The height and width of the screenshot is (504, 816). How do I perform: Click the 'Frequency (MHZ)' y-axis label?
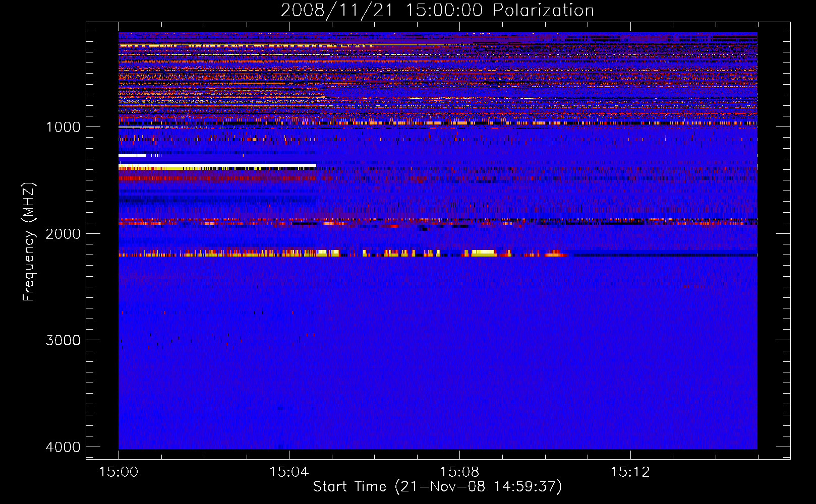pos(29,242)
